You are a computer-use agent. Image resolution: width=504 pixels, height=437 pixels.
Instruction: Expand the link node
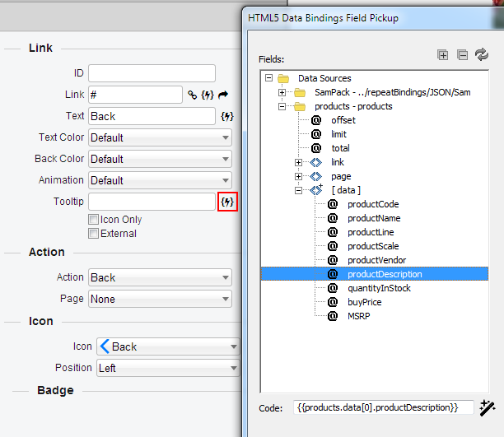[298, 163]
